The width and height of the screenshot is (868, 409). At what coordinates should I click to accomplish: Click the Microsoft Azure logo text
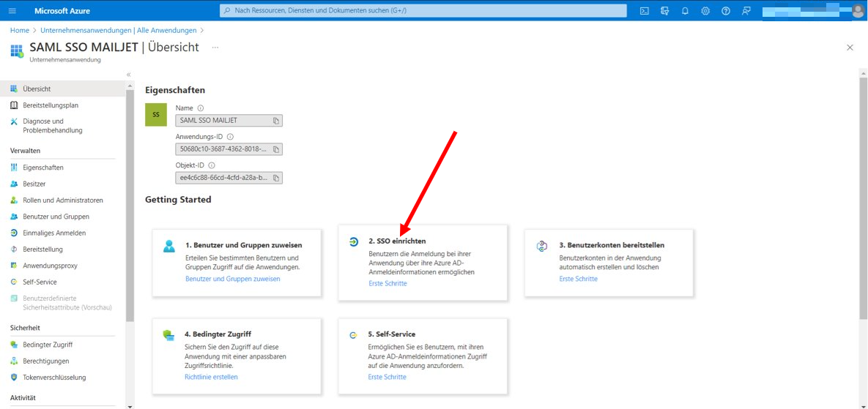pyautogui.click(x=62, y=11)
